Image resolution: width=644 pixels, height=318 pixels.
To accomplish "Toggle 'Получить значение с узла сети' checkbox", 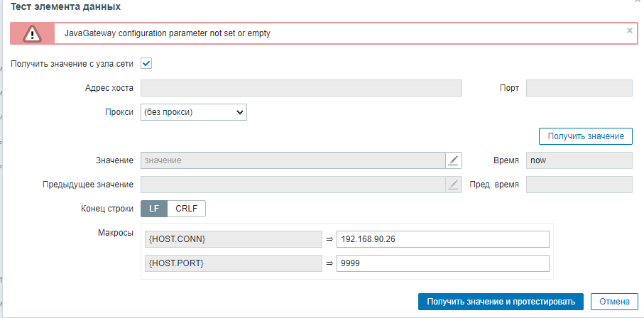I will click(146, 63).
